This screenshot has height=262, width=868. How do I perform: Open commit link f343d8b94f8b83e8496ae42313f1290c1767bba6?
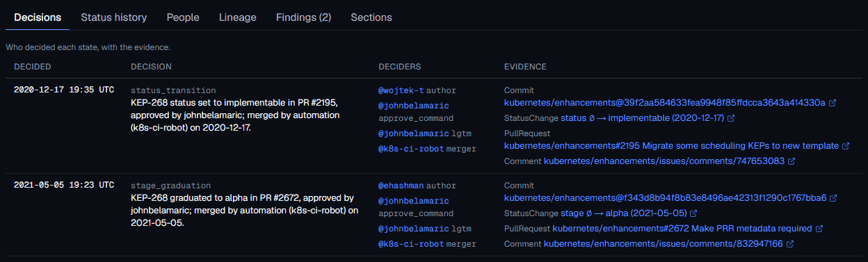[665, 198]
